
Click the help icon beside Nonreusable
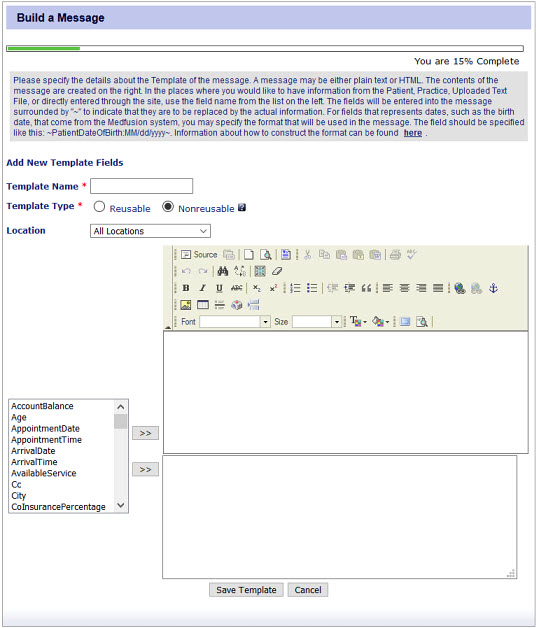coord(242,207)
